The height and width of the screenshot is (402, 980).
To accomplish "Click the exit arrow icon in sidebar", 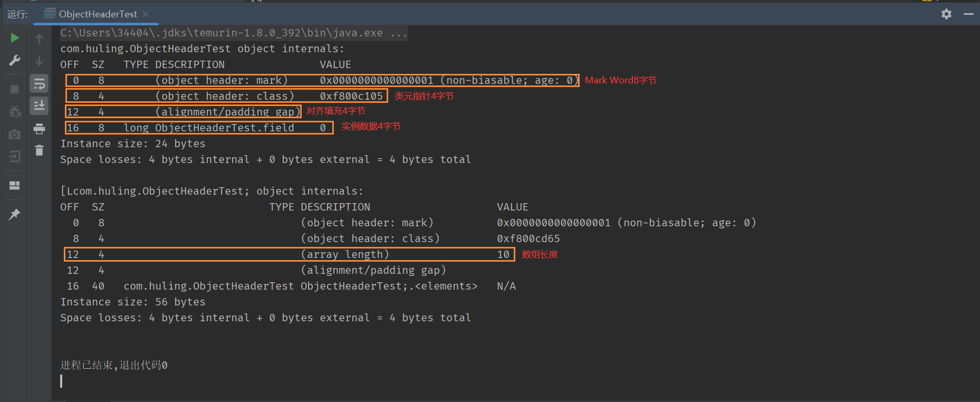I will [x=15, y=157].
